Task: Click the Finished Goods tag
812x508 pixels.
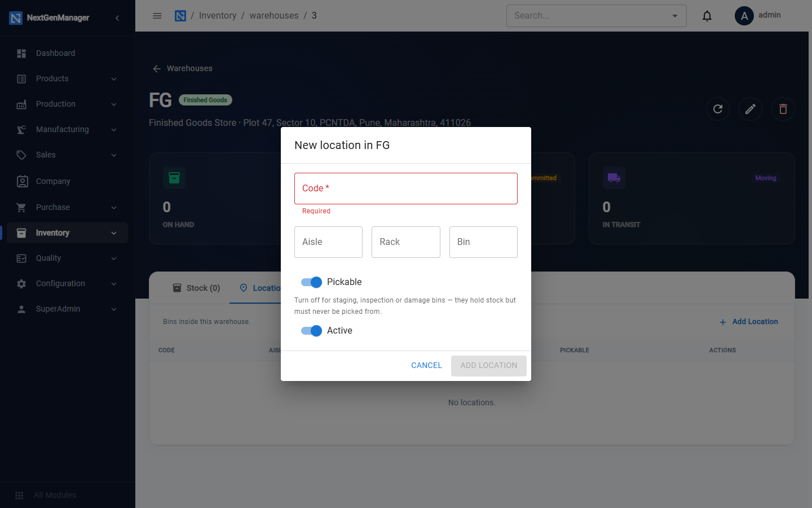Action: pyautogui.click(x=205, y=100)
